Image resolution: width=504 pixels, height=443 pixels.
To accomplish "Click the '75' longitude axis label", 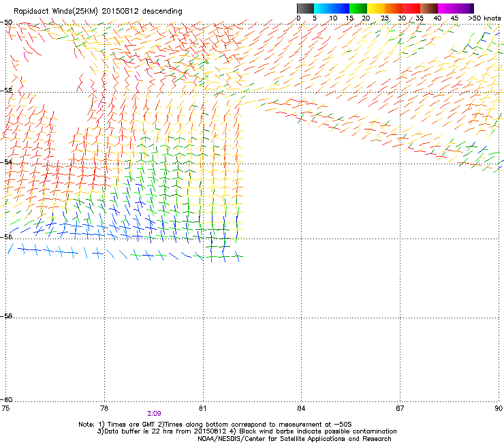I will pyautogui.click(x=5, y=408).
